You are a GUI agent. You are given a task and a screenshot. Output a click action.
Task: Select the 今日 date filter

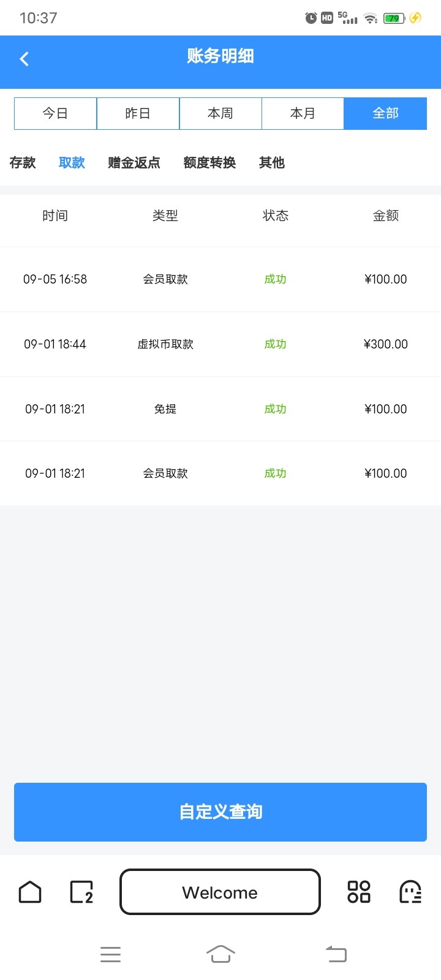coord(55,113)
